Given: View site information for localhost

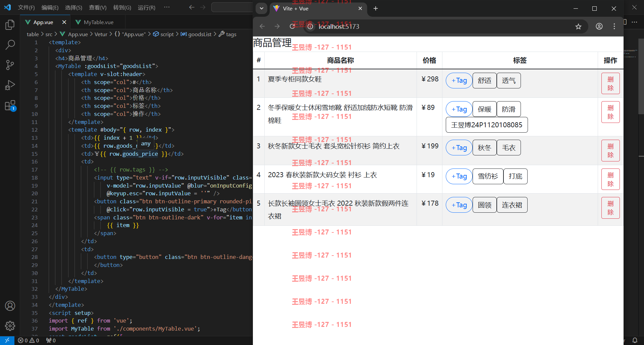Looking at the screenshot, I should coord(310,26).
